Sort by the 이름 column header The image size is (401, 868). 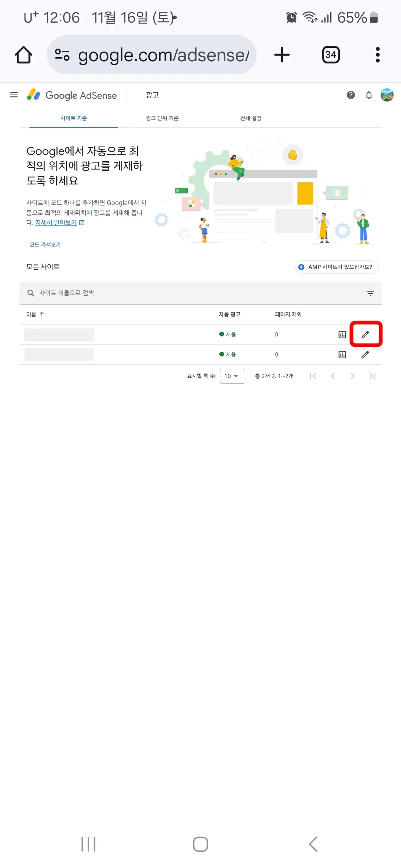click(x=35, y=314)
